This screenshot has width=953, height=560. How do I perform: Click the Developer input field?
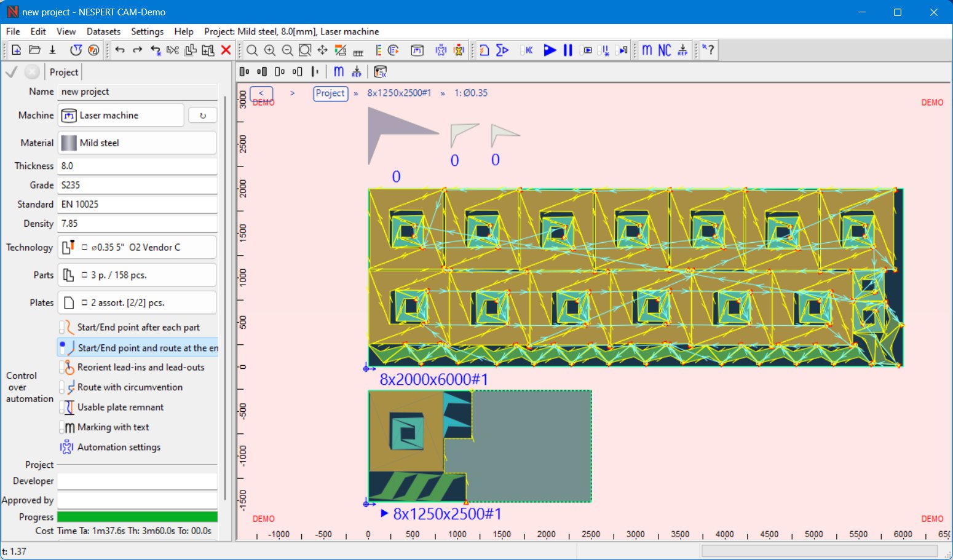pyautogui.click(x=138, y=481)
